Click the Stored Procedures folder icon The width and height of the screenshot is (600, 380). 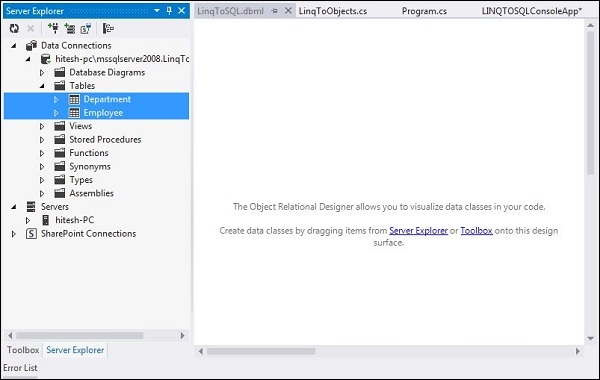(x=59, y=139)
